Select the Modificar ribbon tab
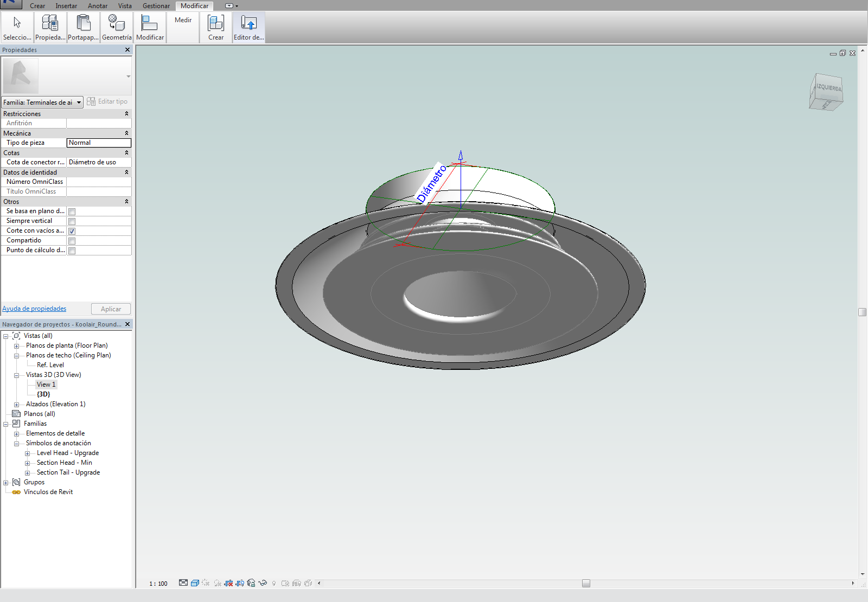Viewport: 868px width, 602px height. (194, 6)
